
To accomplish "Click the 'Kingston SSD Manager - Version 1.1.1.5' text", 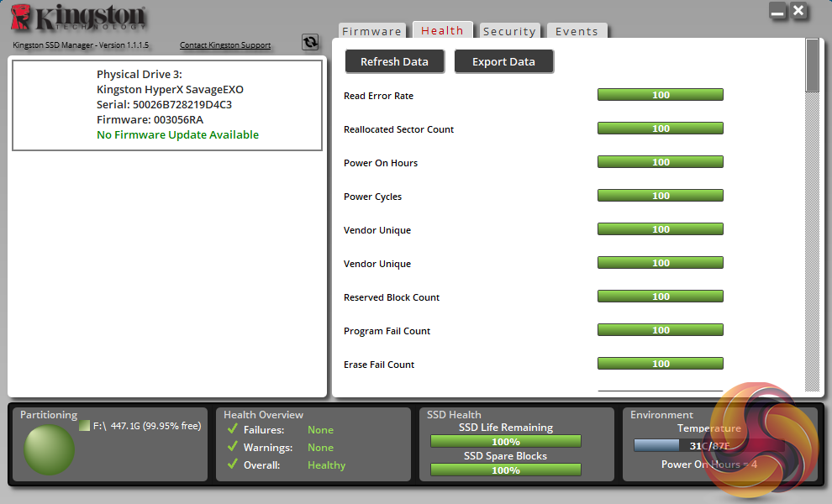I will [81, 45].
